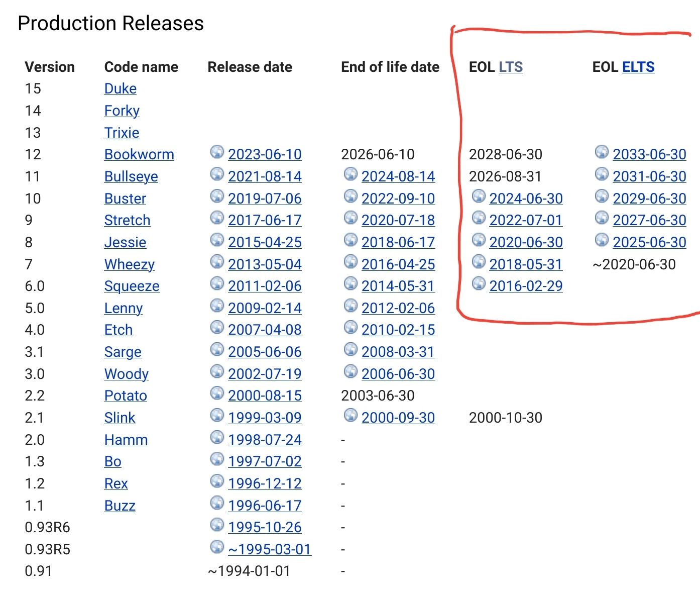Click globe icon beside Buster LTS date 2024-06-30

tap(479, 196)
